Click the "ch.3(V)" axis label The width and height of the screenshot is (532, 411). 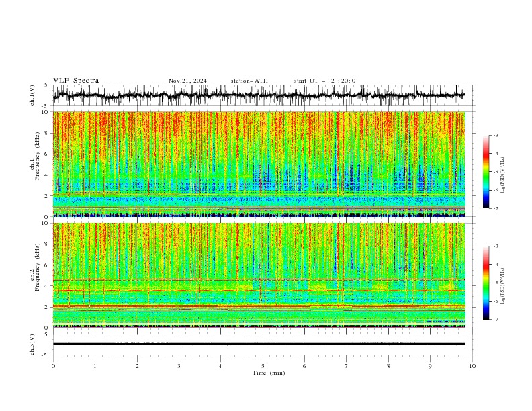point(32,345)
